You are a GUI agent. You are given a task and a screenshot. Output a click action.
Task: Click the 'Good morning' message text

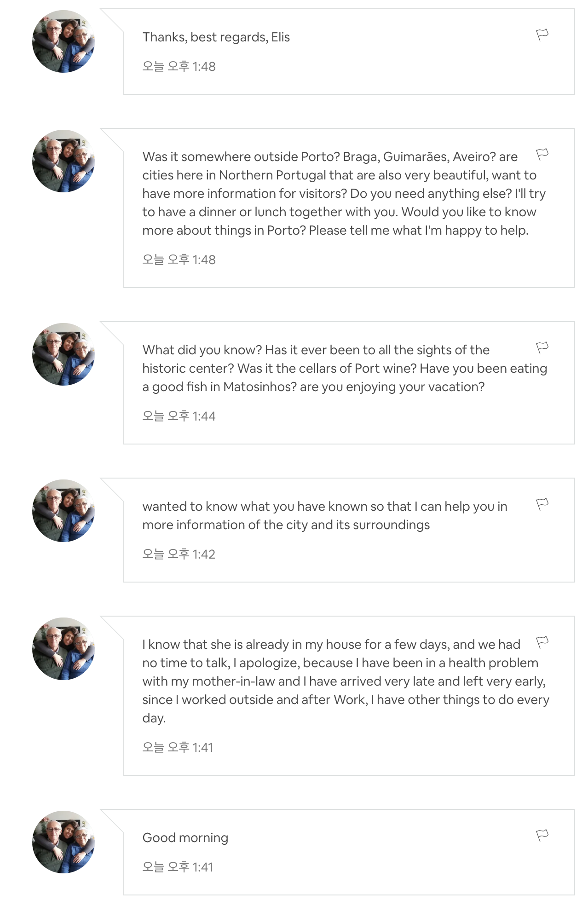(x=185, y=838)
